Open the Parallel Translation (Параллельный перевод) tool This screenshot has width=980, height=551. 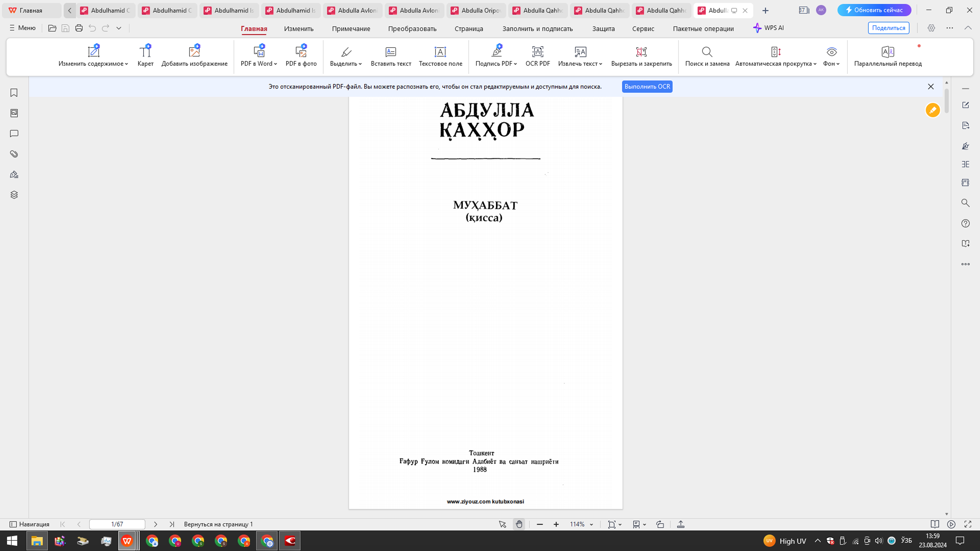click(x=888, y=56)
